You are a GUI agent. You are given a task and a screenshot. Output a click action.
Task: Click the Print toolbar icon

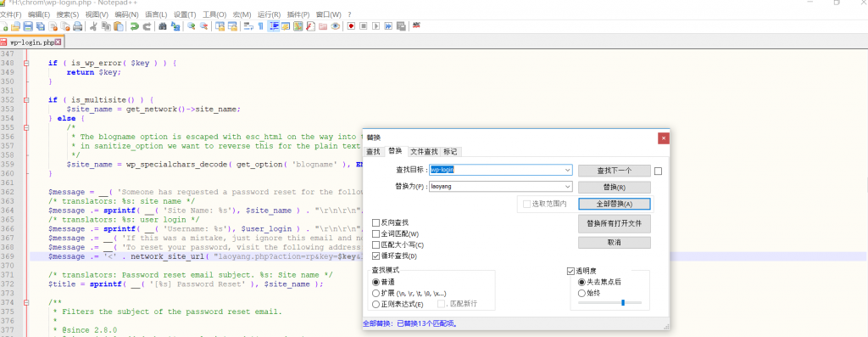(77, 26)
